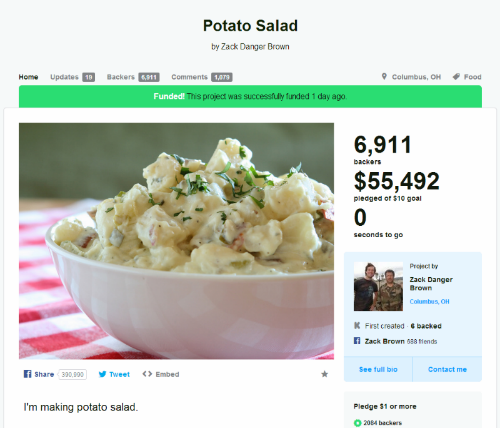The height and width of the screenshot is (428, 500).
Task: Open the Food category link
Action: coord(472,77)
